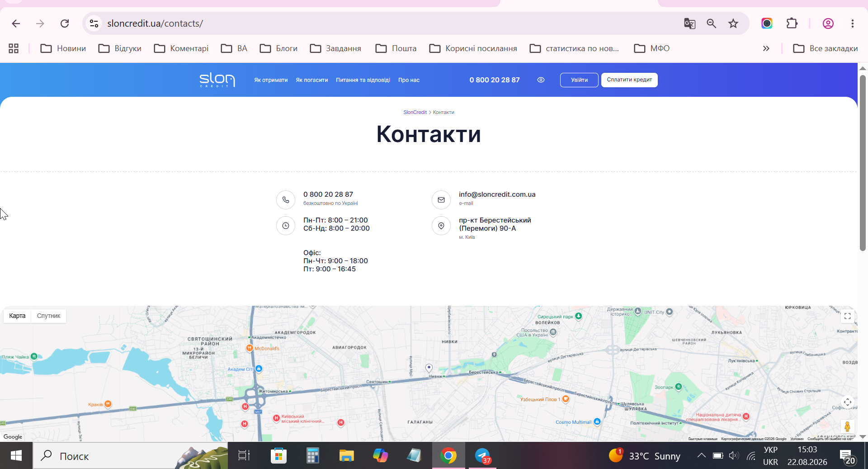868x469 pixels.
Task: Click Увійти login button
Action: tap(579, 80)
